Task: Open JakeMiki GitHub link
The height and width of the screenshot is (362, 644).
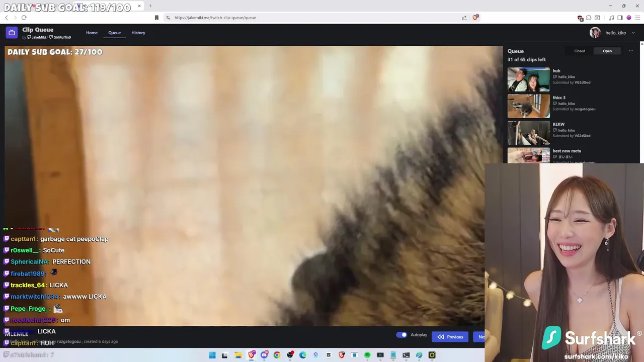Action: pos(36,37)
